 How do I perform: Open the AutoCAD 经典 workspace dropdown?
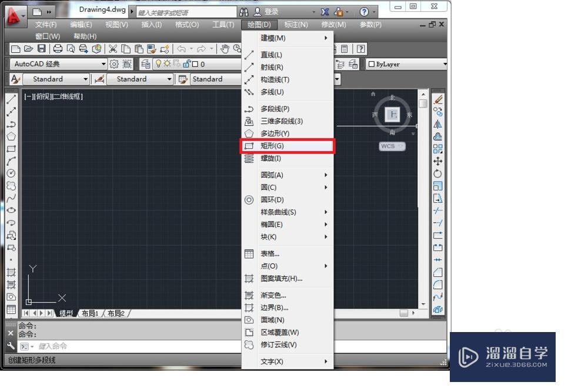click(x=103, y=64)
